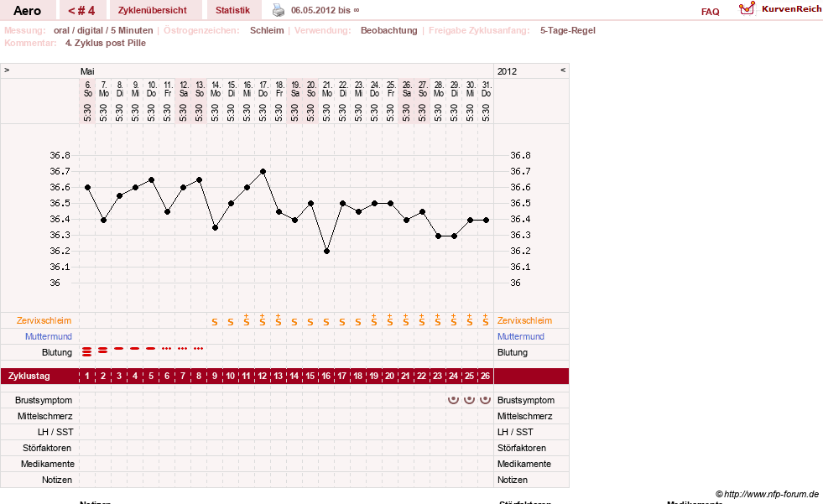Click the 36.2 temperature point on 21. Mo
Screen dimensions: 823x504
tap(326, 252)
